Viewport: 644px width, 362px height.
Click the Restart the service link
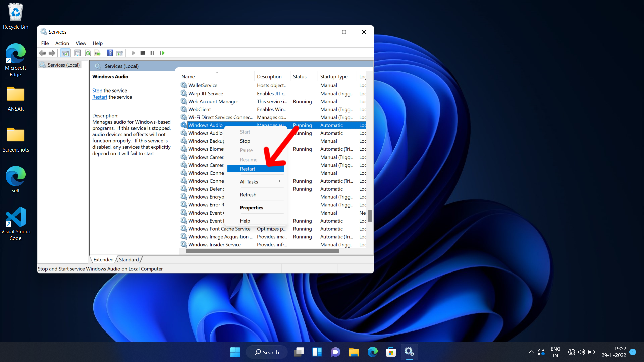[100, 97]
